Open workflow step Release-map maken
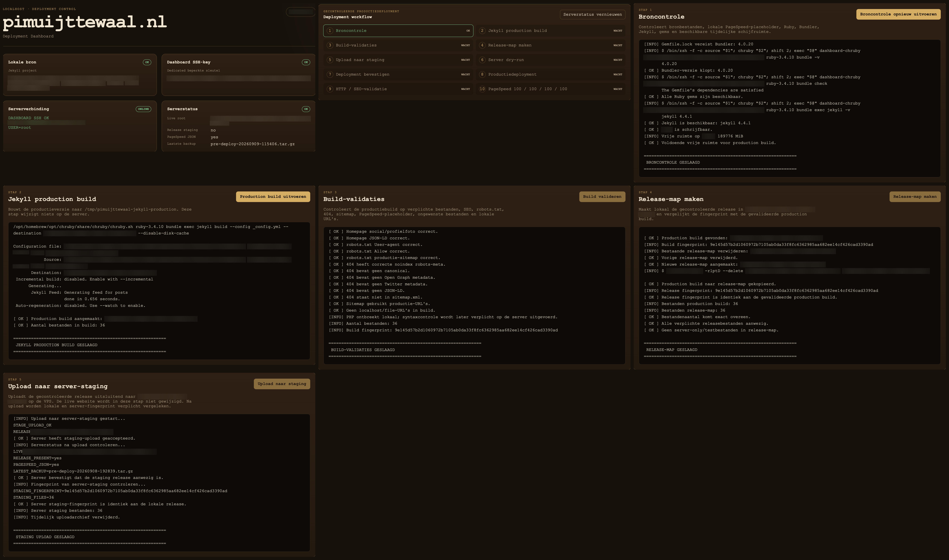949x560 pixels. coord(550,45)
